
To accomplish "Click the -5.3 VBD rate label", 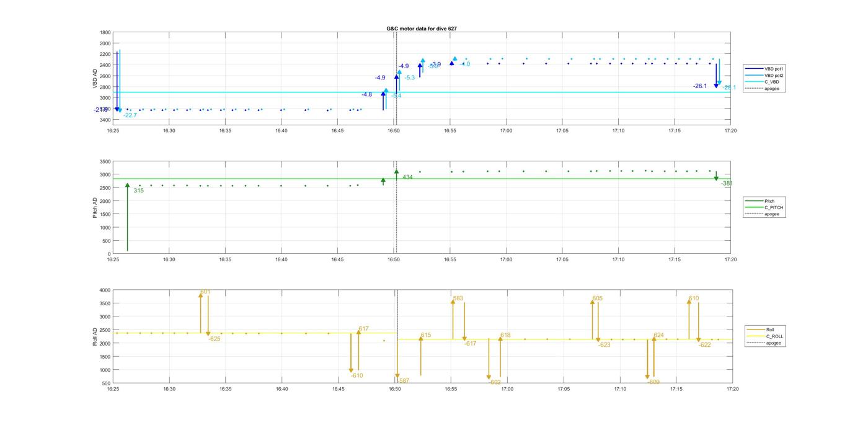I will (410, 78).
